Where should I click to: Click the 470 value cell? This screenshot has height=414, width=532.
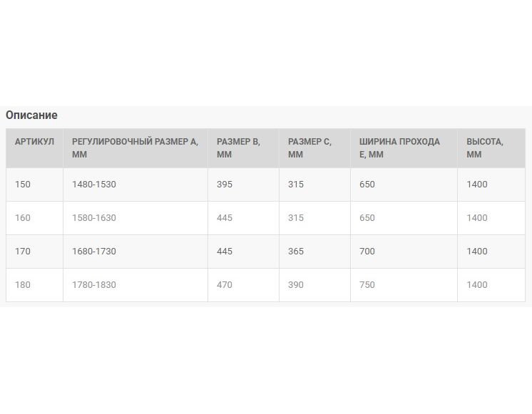(x=244, y=285)
